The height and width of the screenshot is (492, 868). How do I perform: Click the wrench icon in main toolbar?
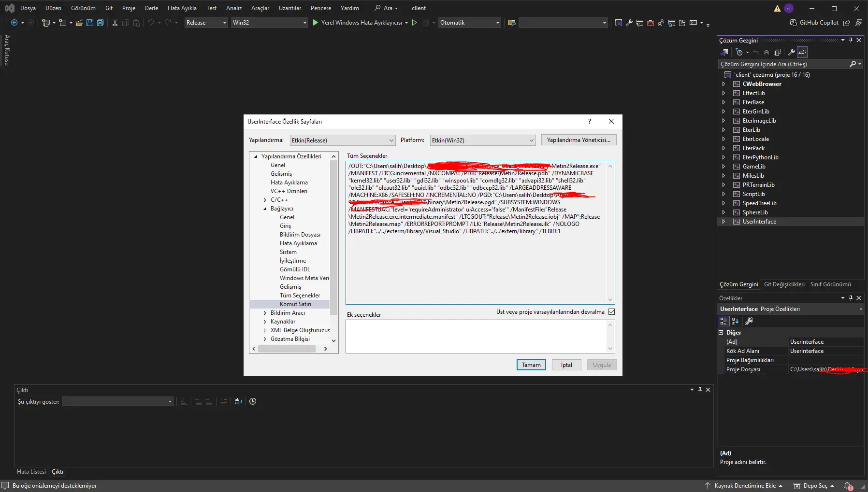pos(629,23)
